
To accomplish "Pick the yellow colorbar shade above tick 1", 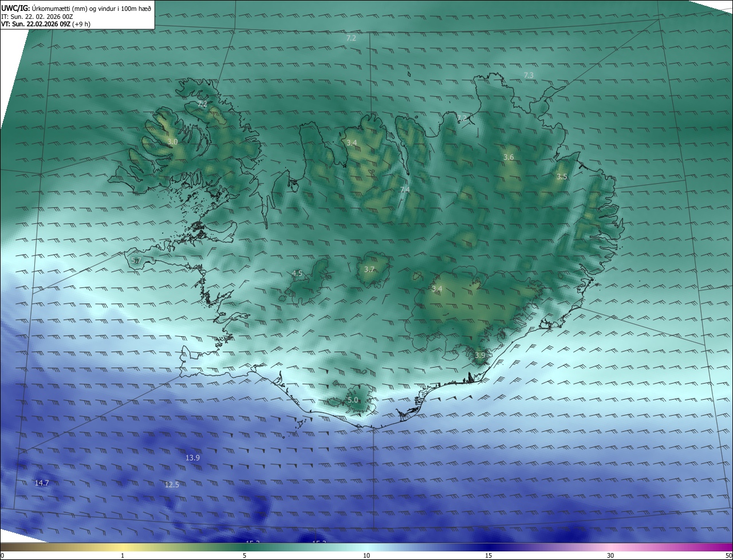I will [123, 547].
